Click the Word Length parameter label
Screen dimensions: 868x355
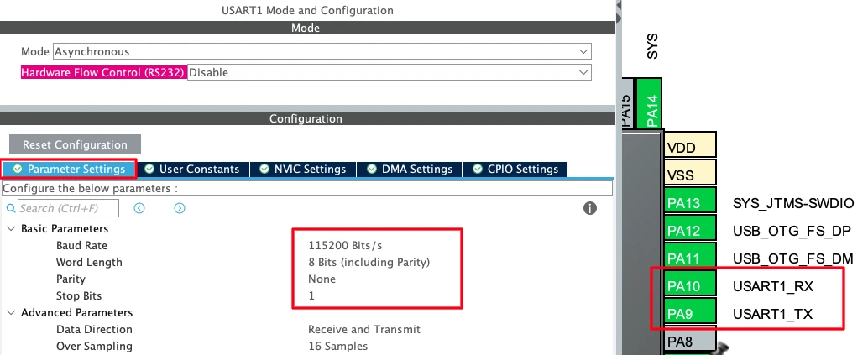pyautogui.click(x=89, y=263)
